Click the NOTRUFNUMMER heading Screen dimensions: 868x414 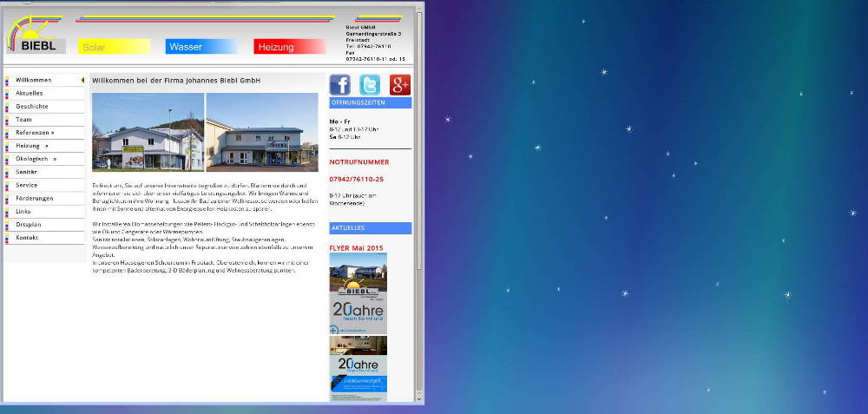pyautogui.click(x=359, y=162)
